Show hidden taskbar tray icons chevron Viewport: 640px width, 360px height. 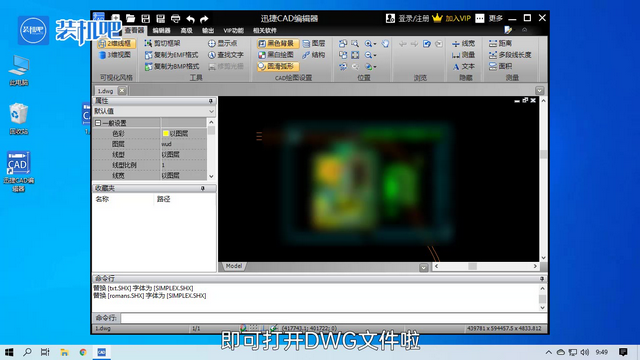point(549,352)
